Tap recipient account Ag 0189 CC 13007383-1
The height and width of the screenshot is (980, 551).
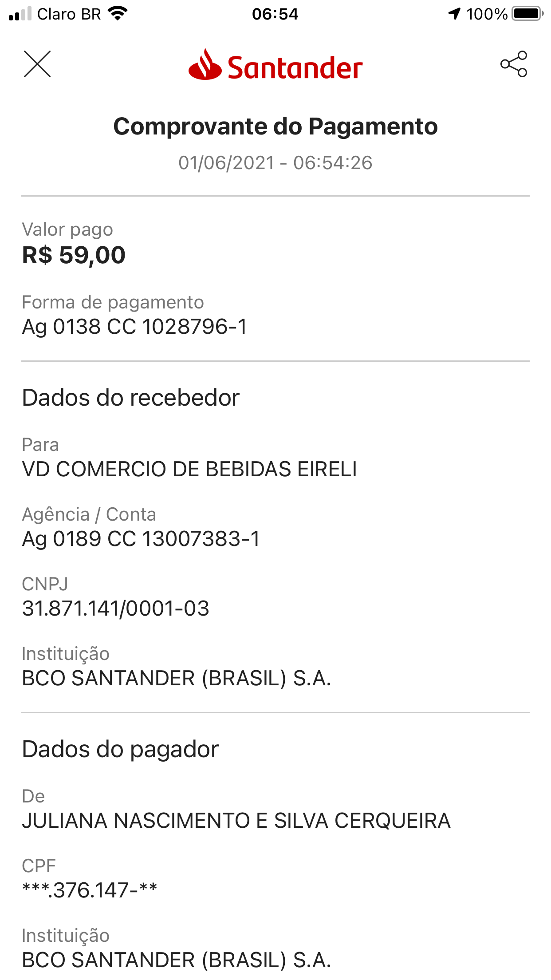click(x=141, y=539)
